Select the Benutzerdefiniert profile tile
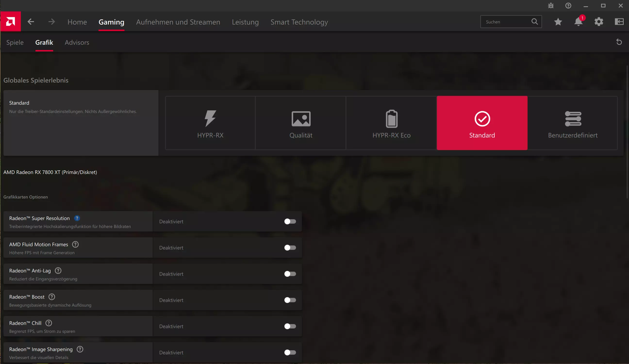629x364 pixels. point(573,123)
